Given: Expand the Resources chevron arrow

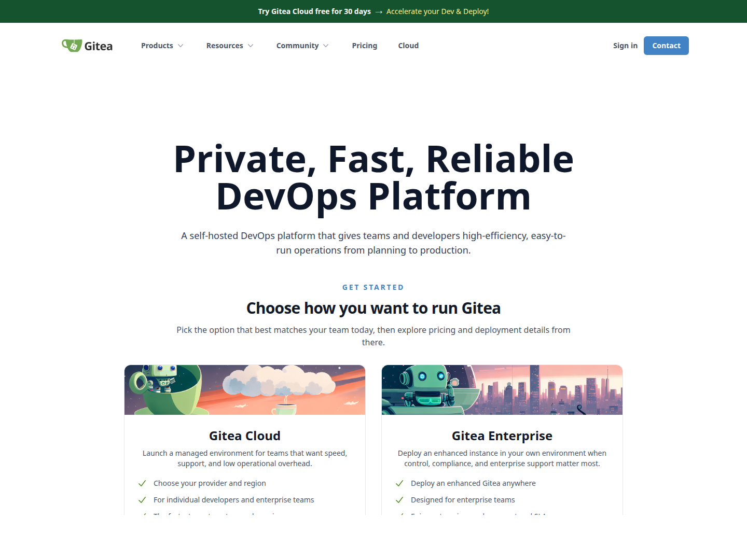Looking at the screenshot, I should (251, 46).
